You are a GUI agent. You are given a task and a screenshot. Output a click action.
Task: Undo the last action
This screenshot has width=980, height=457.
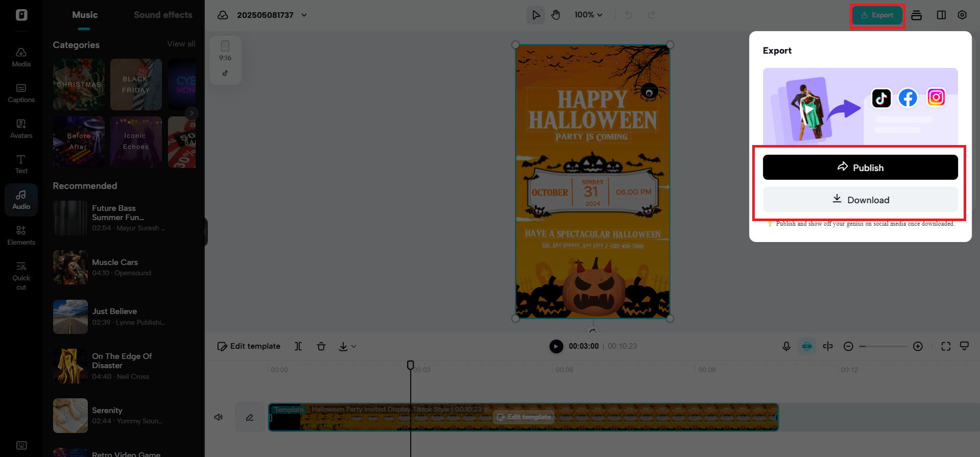pyautogui.click(x=629, y=15)
